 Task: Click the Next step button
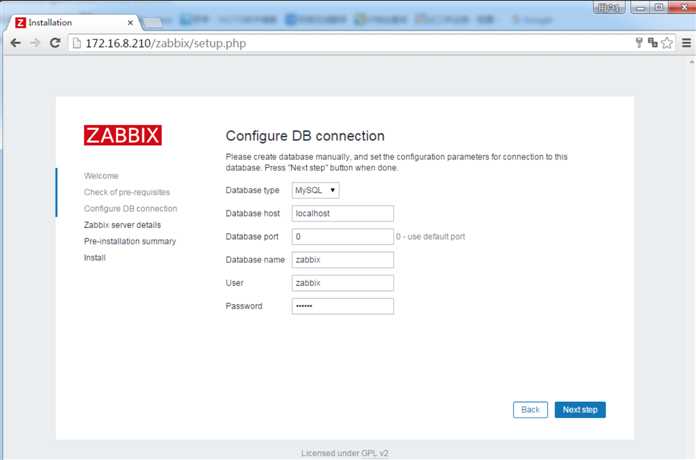pyautogui.click(x=580, y=409)
